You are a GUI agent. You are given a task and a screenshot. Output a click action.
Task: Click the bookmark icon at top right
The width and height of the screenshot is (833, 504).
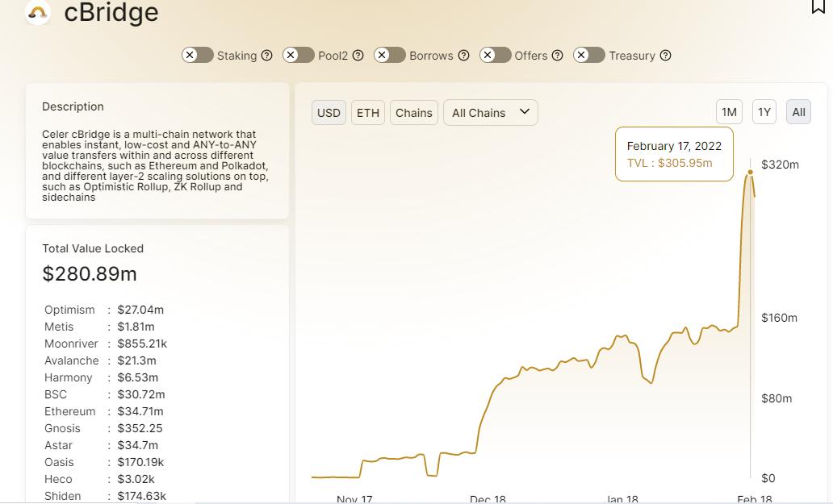pos(818,7)
